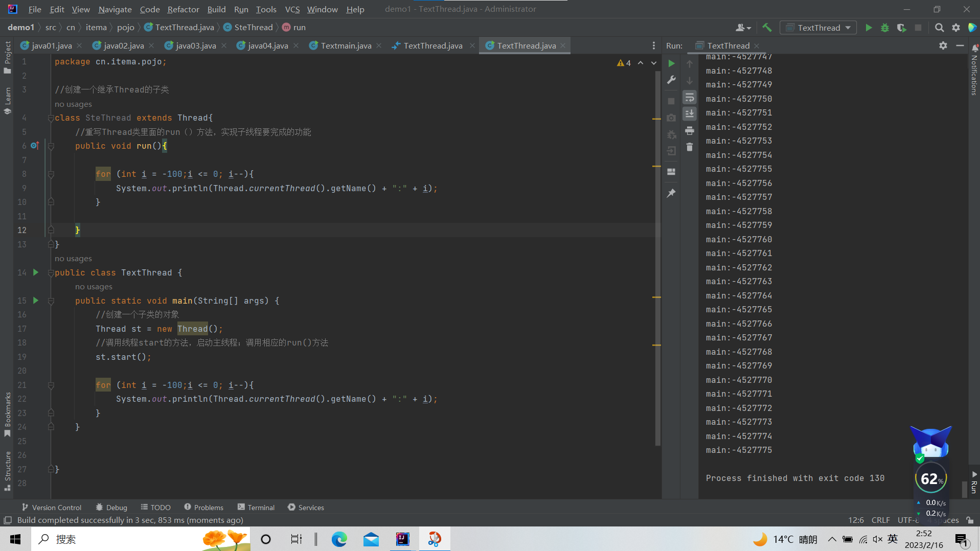Change the CRLF line separator in status bar
This screenshot has width=980, height=551.
click(x=880, y=520)
